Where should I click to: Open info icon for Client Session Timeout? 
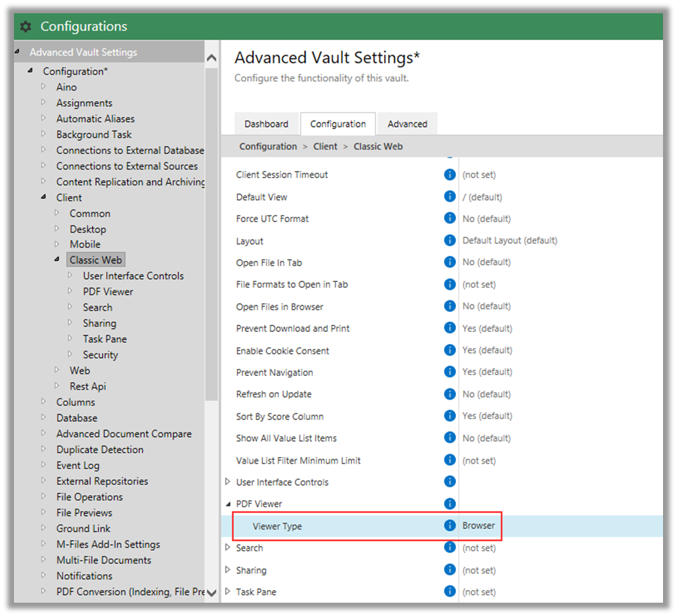pyautogui.click(x=449, y=175)
